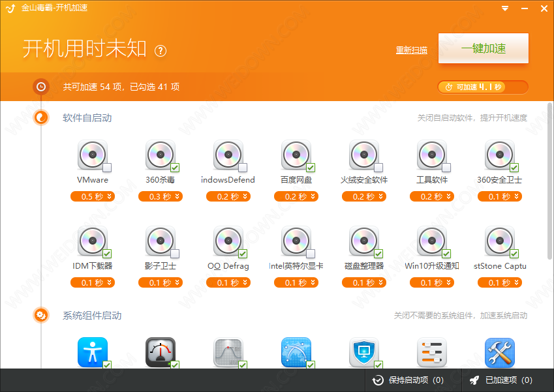Click the 关闭不需要的系统组件，加速系统启动 hint text
This screenshot has height=392, width=554.
[x=461, y=316]
